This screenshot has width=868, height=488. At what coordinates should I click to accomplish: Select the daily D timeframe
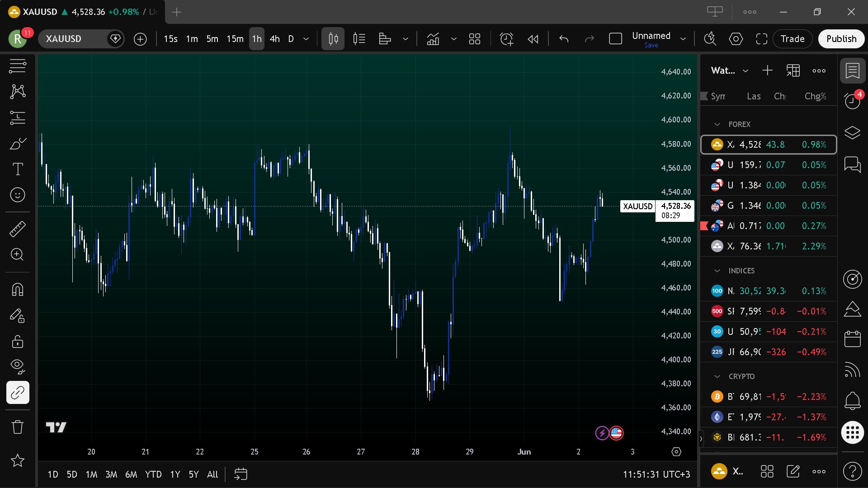point(291,39)
